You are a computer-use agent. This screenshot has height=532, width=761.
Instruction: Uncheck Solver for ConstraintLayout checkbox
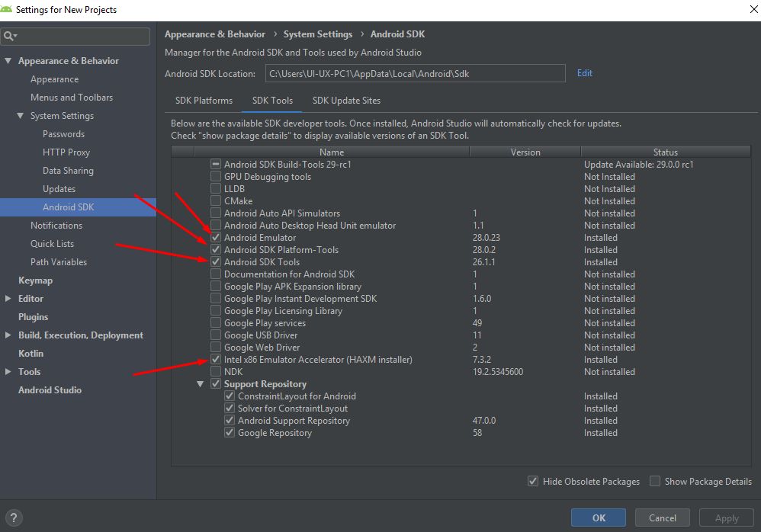point(230,408)
